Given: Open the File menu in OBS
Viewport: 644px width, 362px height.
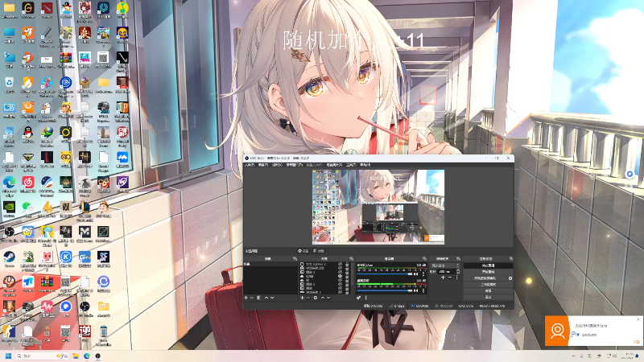Looking at the screenshot, I should click(250, 165).
